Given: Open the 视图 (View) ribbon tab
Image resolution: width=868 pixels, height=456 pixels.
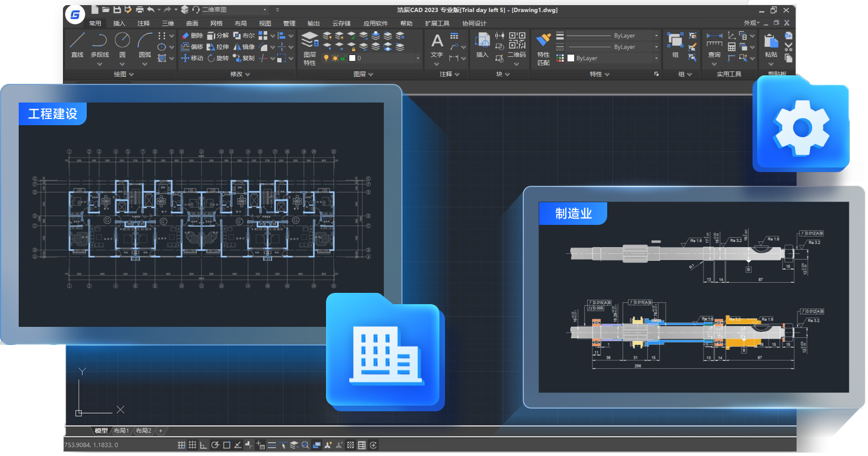Looking at the screenshot, I should (264, 23).
